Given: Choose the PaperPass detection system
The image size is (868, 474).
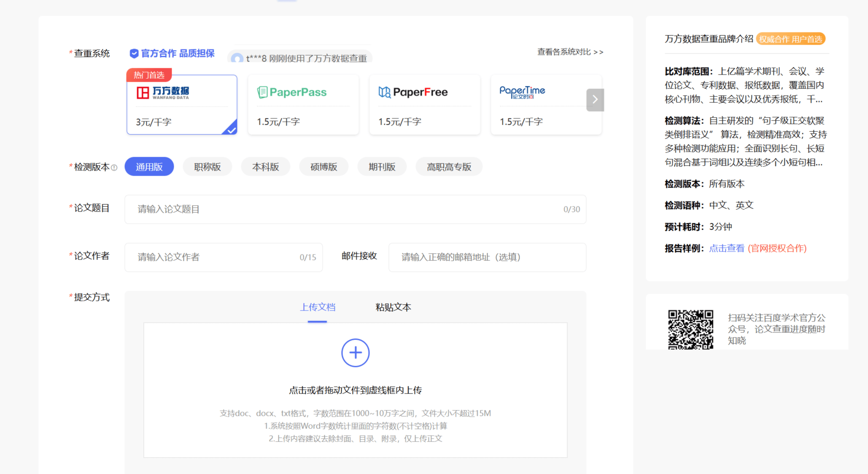Looking at the screenshot, I should 303,104.
